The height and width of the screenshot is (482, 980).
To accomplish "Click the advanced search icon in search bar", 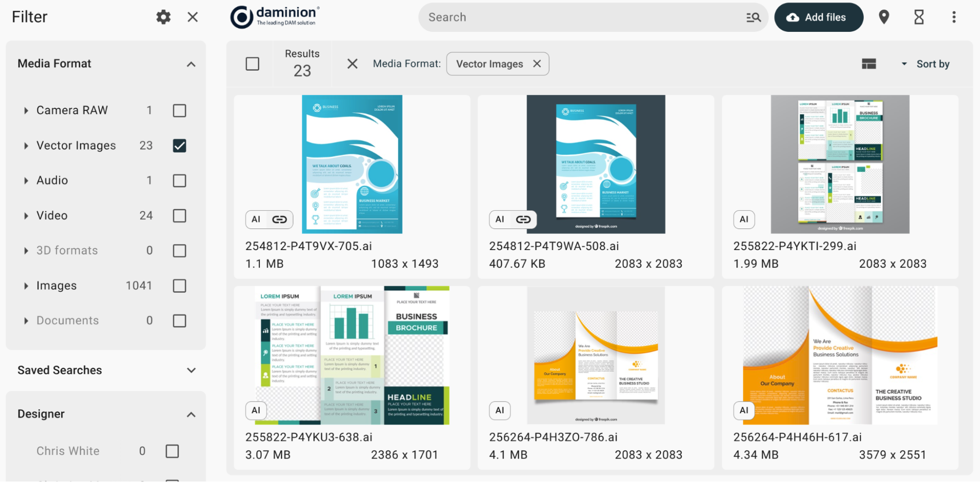I will pos(753,18).
